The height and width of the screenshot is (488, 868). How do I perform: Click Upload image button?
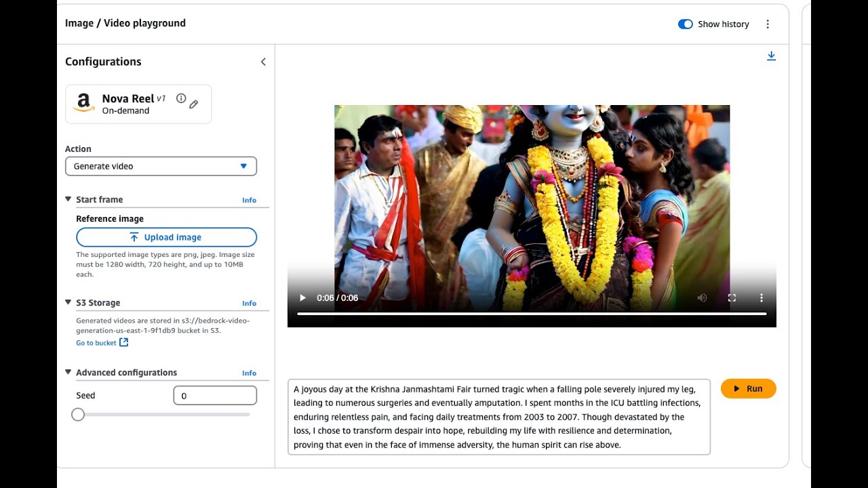166,237
